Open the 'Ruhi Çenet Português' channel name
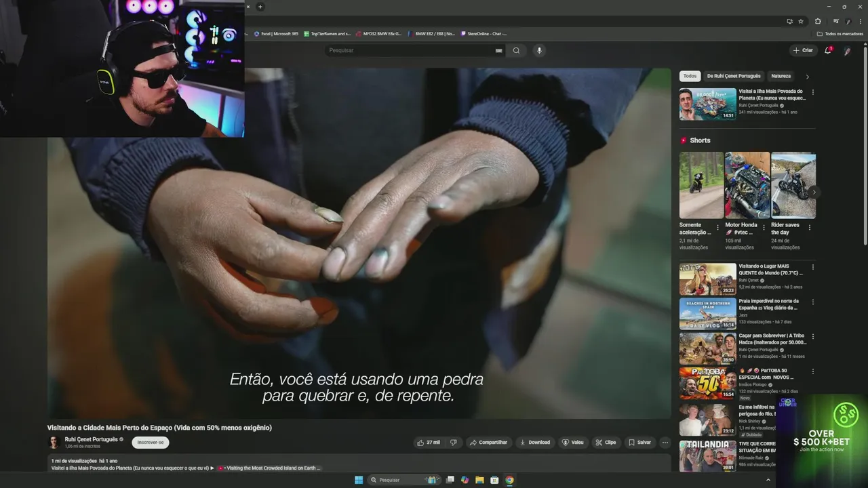Screen dimensions: 868x488 click(91, 439)
